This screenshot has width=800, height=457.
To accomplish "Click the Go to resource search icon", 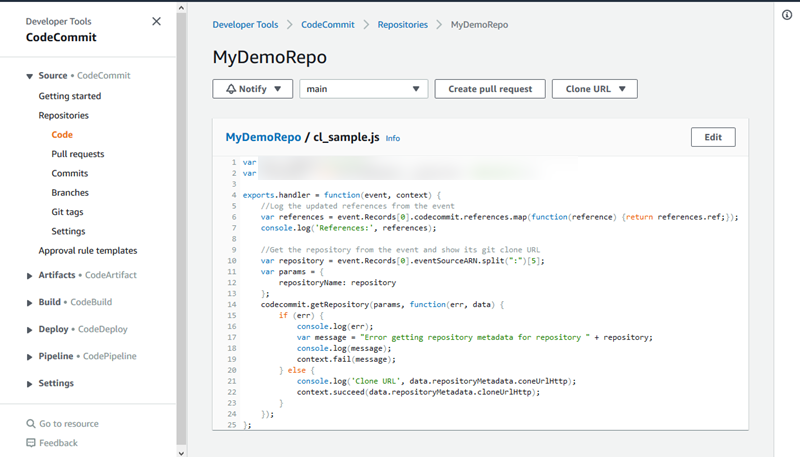I will point(31,424).
